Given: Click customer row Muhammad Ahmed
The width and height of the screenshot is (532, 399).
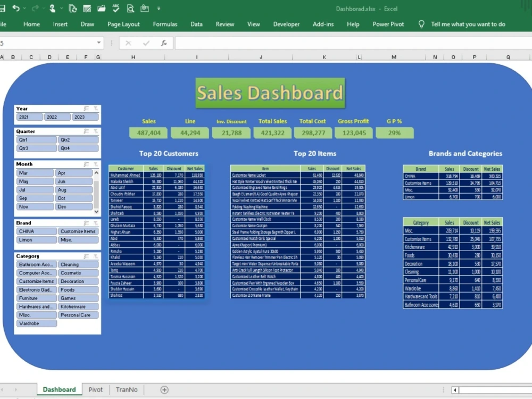Looking at the screenshot, I should (156, 176).
